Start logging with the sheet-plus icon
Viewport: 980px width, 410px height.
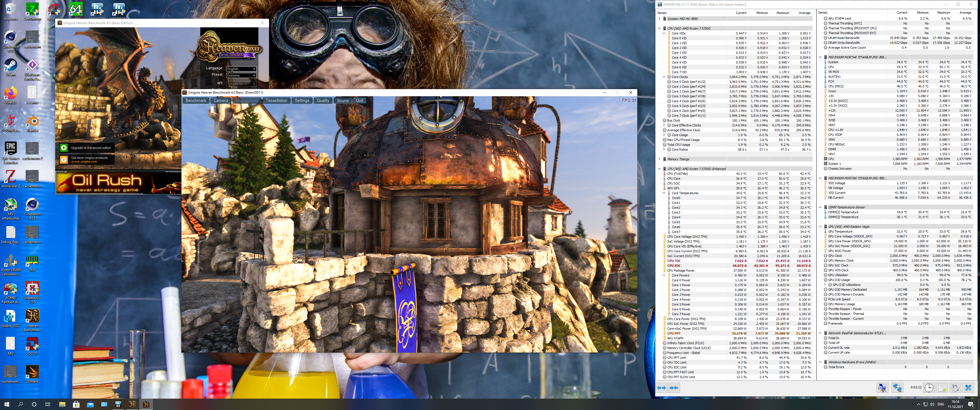[x=942, y=388]
